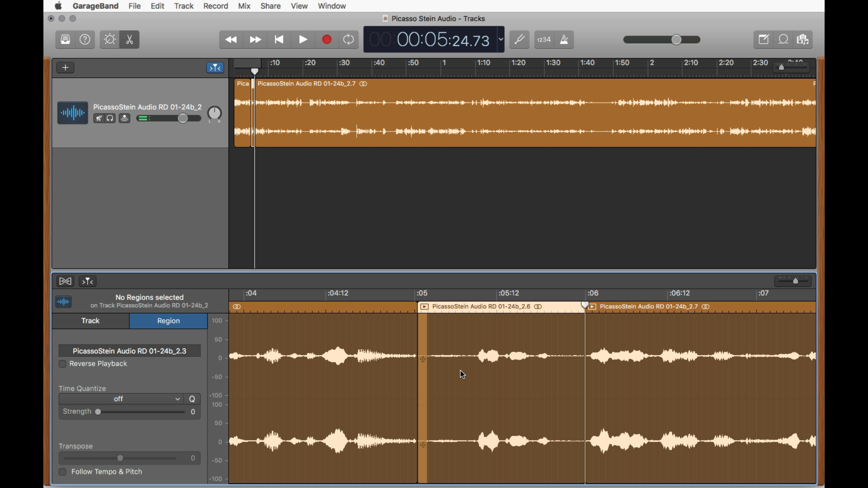Toggle Catch Playhead button in track header
This screenshot has height=488, width=868.
215,68
